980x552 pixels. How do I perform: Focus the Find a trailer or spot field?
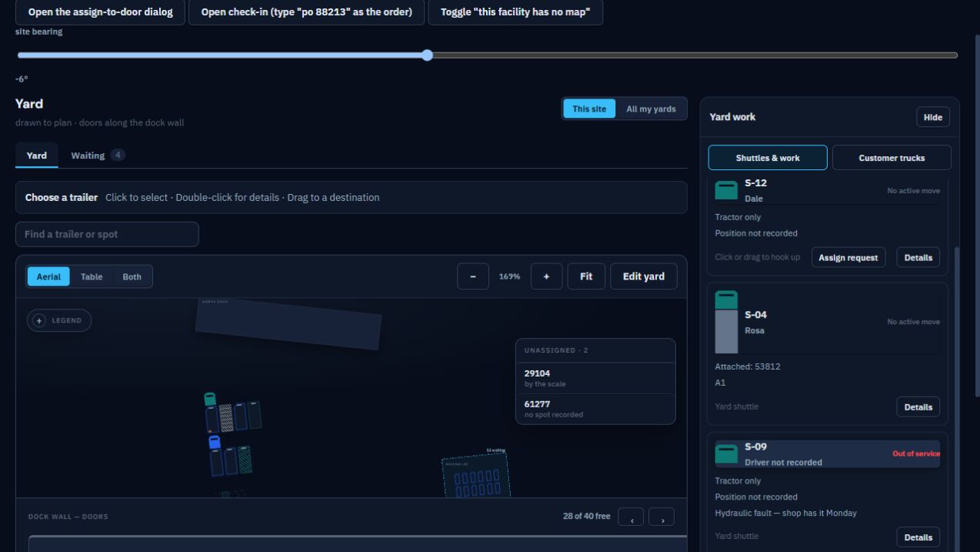point(107,234)
